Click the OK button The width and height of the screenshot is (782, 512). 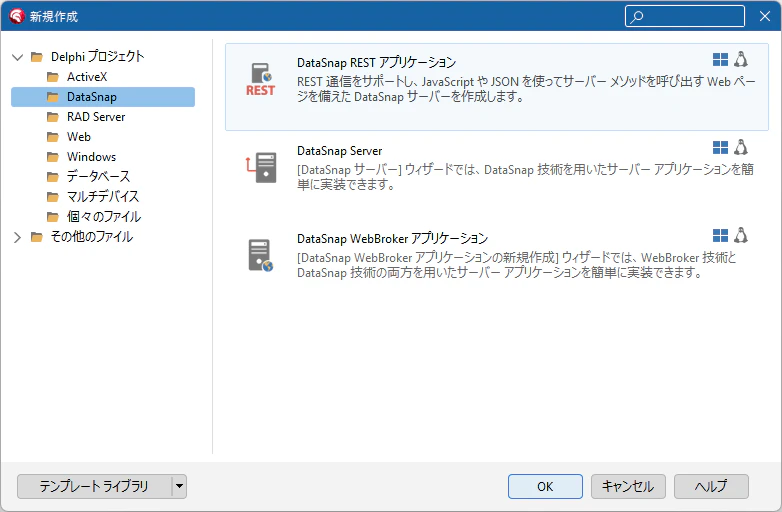[545, 486]
